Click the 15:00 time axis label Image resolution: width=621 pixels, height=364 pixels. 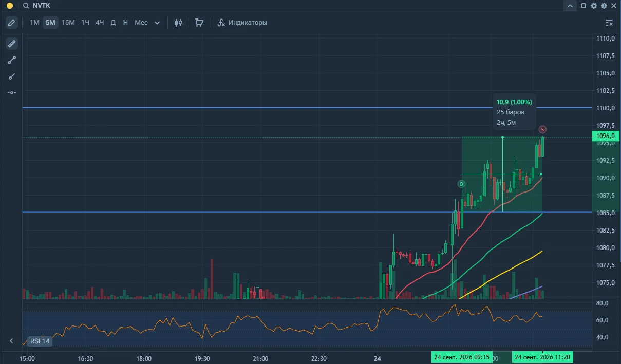click(27, 358)
